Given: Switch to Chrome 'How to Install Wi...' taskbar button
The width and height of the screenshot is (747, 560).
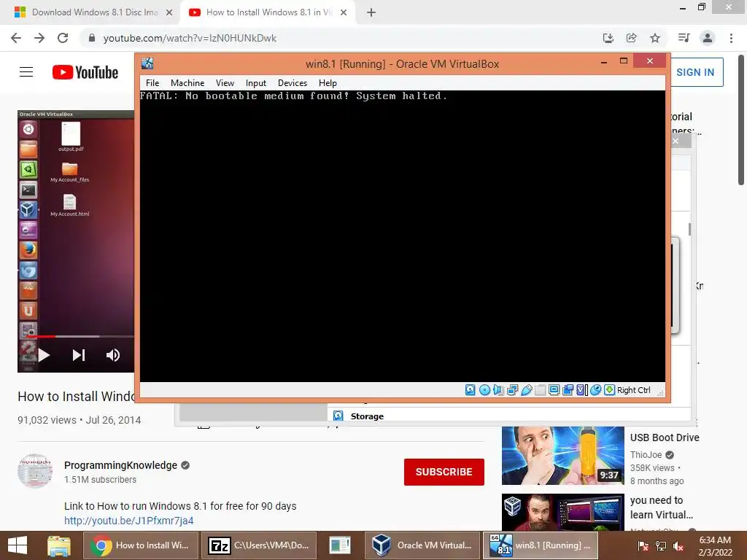Looking at the screenshot, I should pyautogui.click(x=140, y=545).
